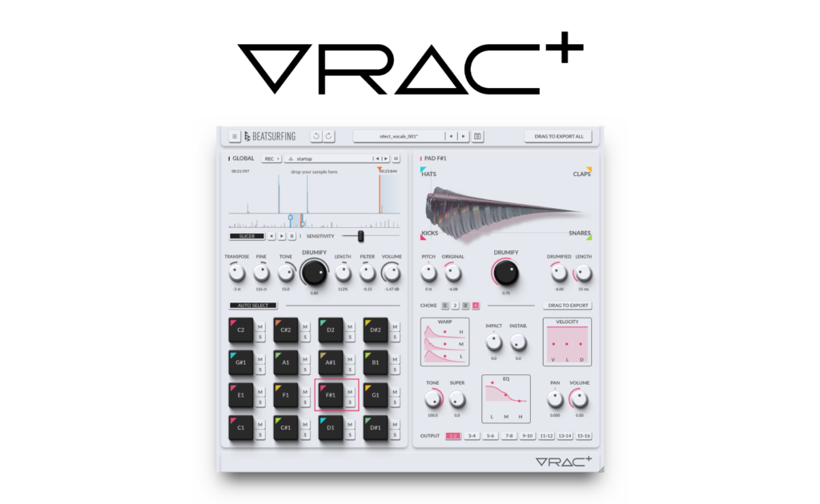Click the pad DRUMIFY knob

(506, 273)
